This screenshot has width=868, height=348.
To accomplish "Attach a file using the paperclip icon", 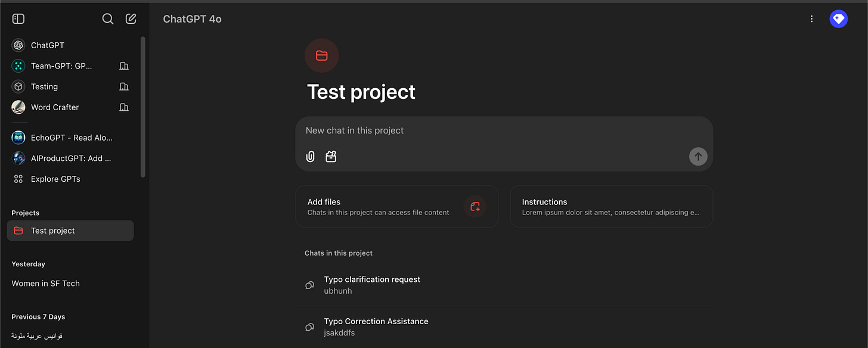I will [x=311, y=156].
